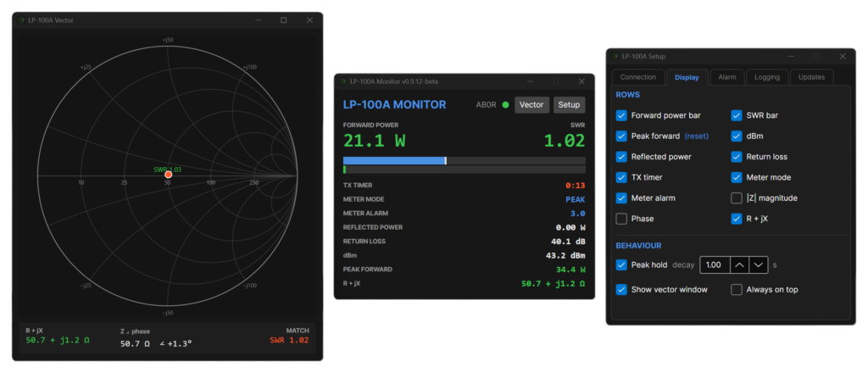Click the green connection status dot

pyautogui.click(x=505, y=104)
